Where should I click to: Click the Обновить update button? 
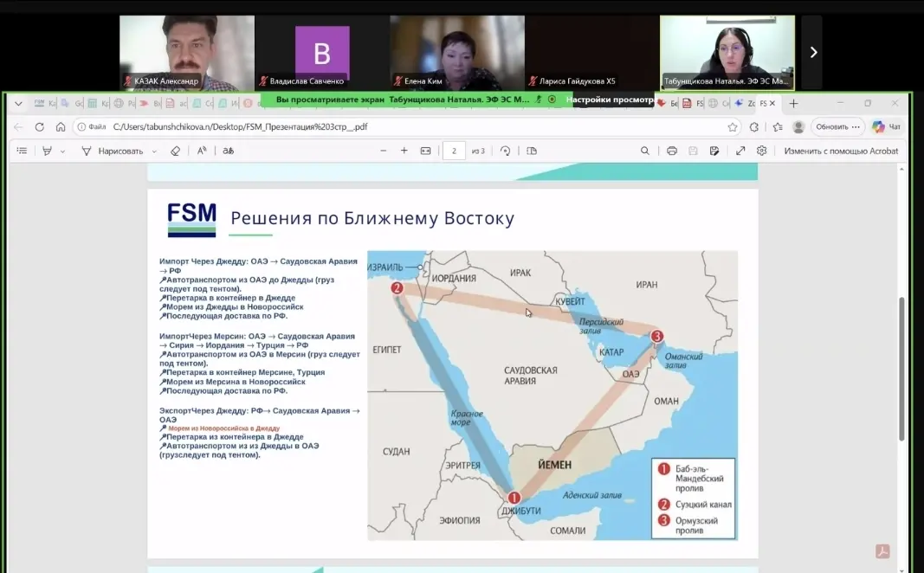[837, 126]
